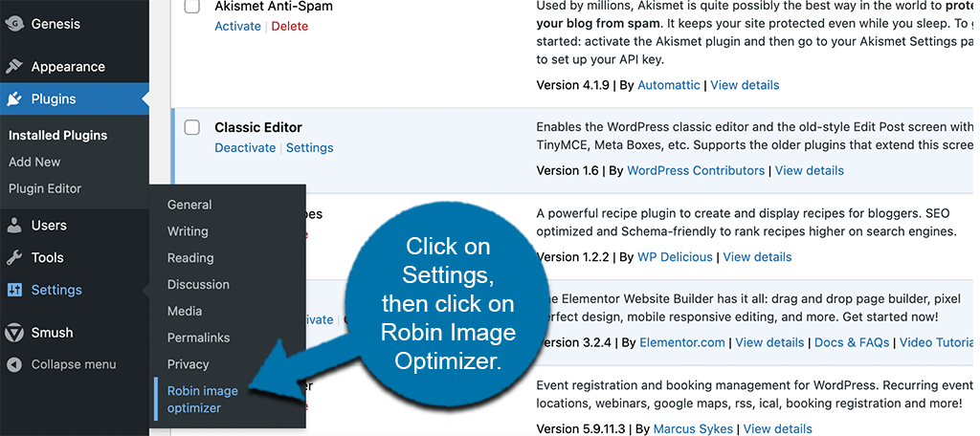
Task: Open the Add New plugin page
Action: (x=34, y=162)
